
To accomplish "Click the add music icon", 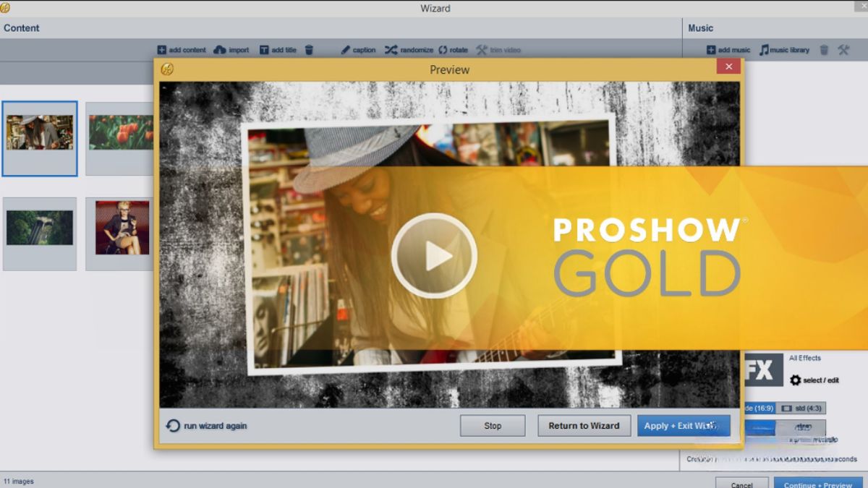I will point(711,49).
